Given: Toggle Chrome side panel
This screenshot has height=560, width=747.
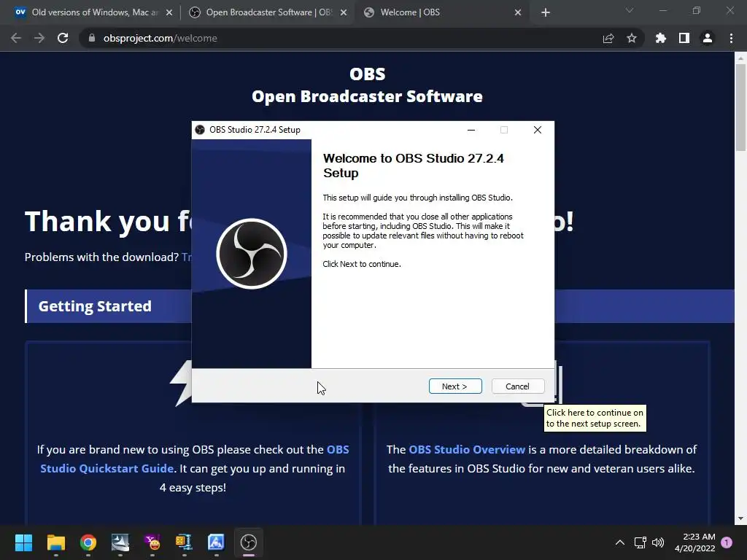Looking at the screenshot, I should [x=684, y=38].
